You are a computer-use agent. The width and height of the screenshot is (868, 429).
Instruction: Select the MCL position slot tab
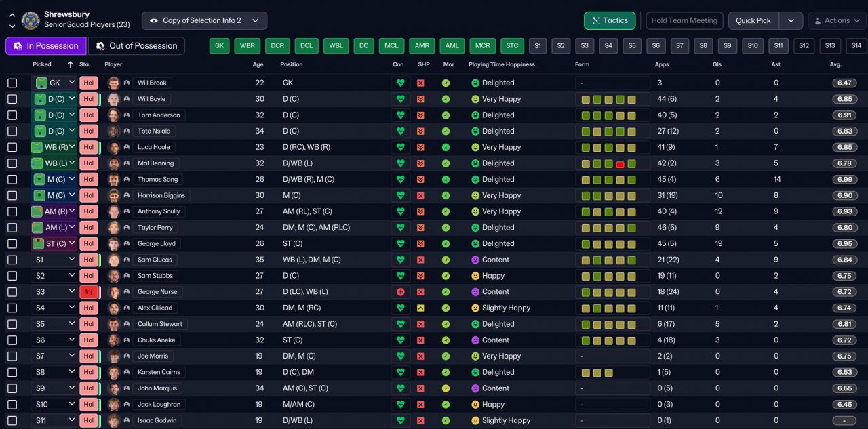click(391, 46)
